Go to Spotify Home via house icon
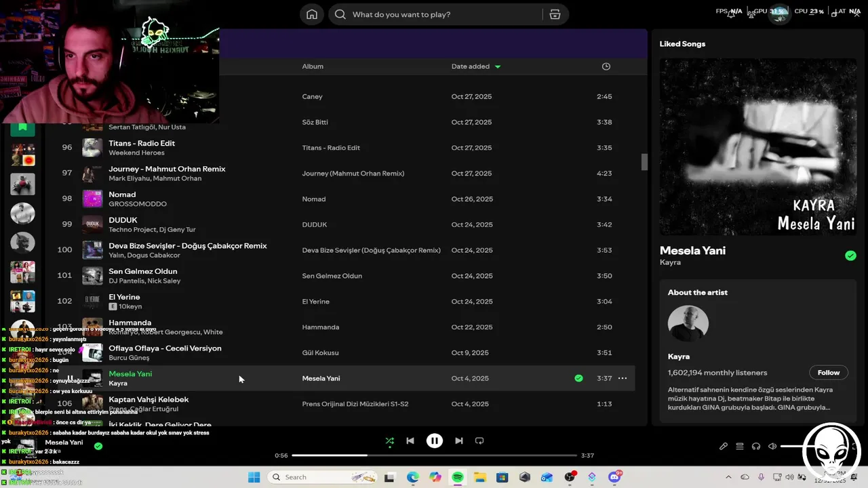The image size is (868, 488). 312,14
